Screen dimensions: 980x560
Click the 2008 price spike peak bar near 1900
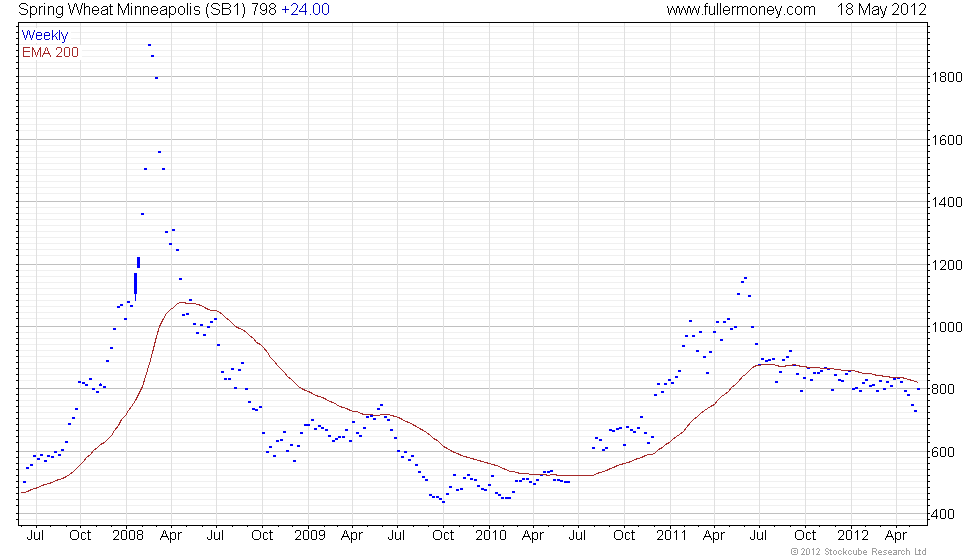[149, 45]
